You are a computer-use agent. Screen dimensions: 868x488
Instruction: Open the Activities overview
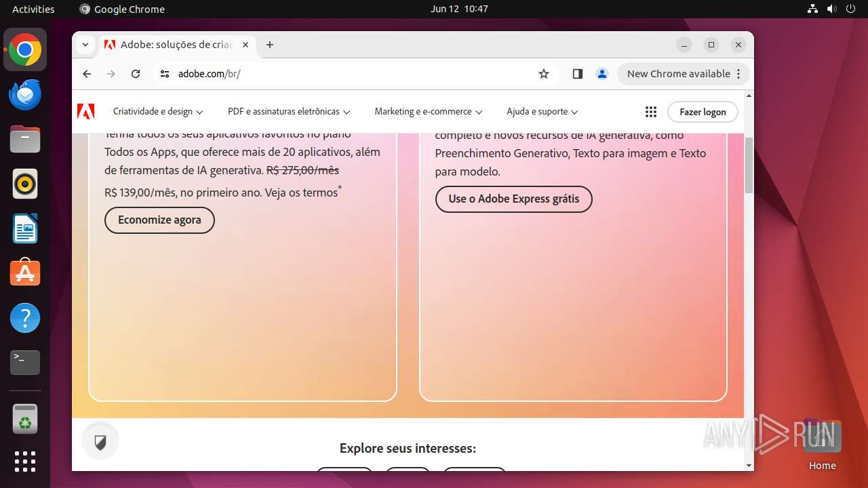coord(33,9)
